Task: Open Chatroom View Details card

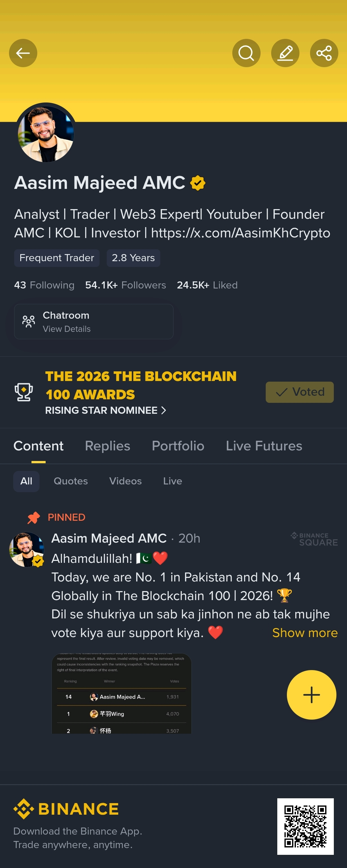Action: pos(93,322)
